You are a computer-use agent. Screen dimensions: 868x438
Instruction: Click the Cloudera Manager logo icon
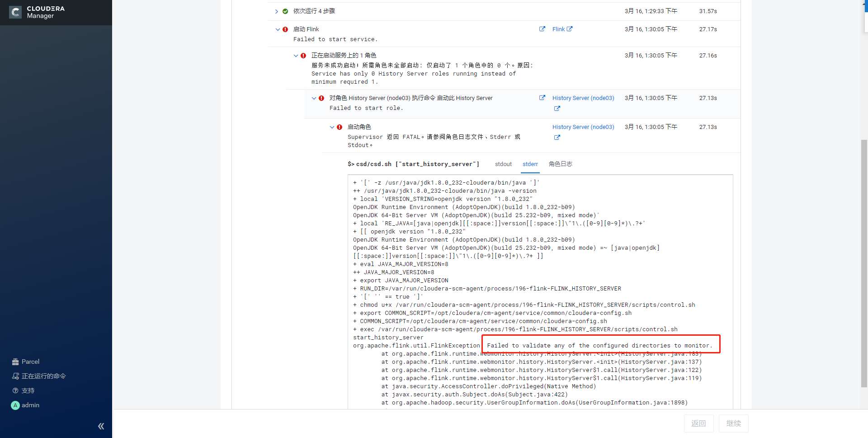click(x=15, y=12)
